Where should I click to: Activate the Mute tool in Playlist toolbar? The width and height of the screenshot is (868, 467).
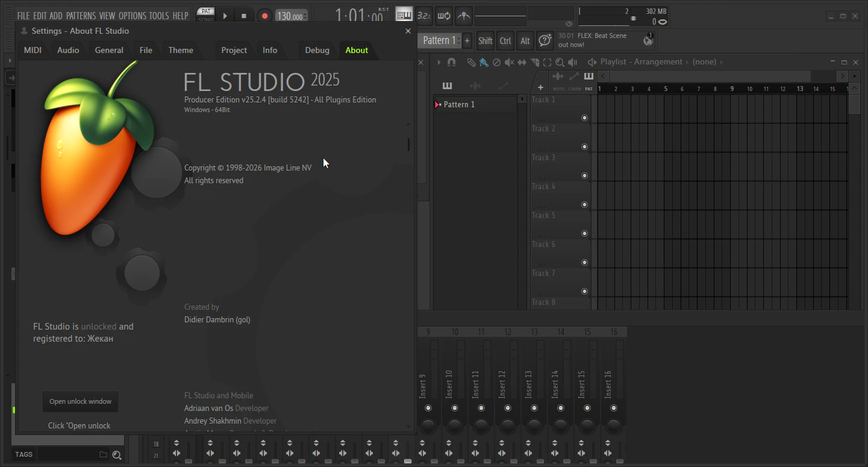click(x=509, y=62)
